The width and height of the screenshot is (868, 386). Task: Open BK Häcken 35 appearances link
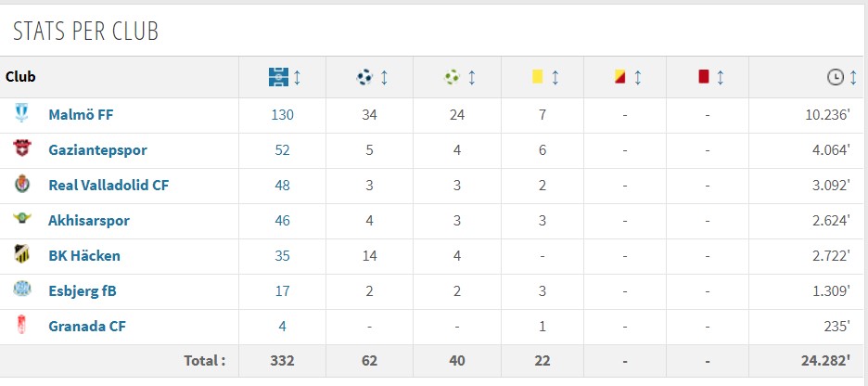(x=282, y=256)
